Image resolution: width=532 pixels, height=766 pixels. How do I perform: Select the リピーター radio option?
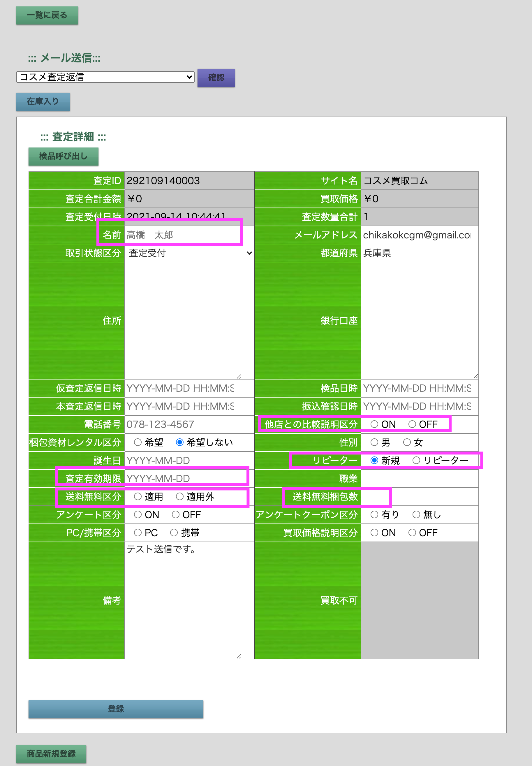click(416, 461)
